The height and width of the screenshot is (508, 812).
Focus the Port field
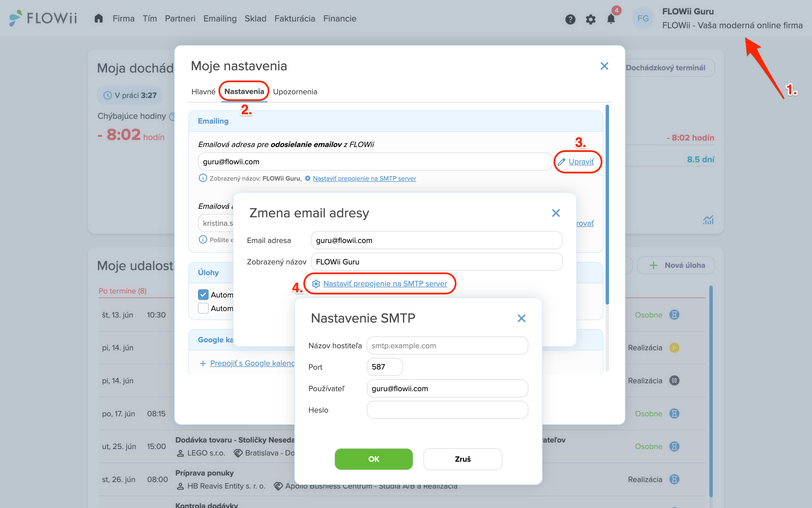[x=385, y=367]
